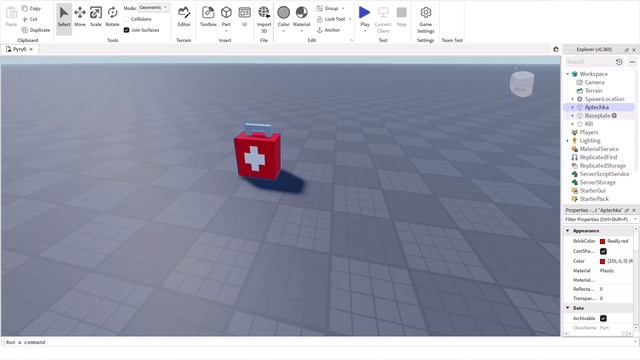Toggle the CastShadow checkbox
This screenshot has width=640, height=360.
tap(603, 251)
